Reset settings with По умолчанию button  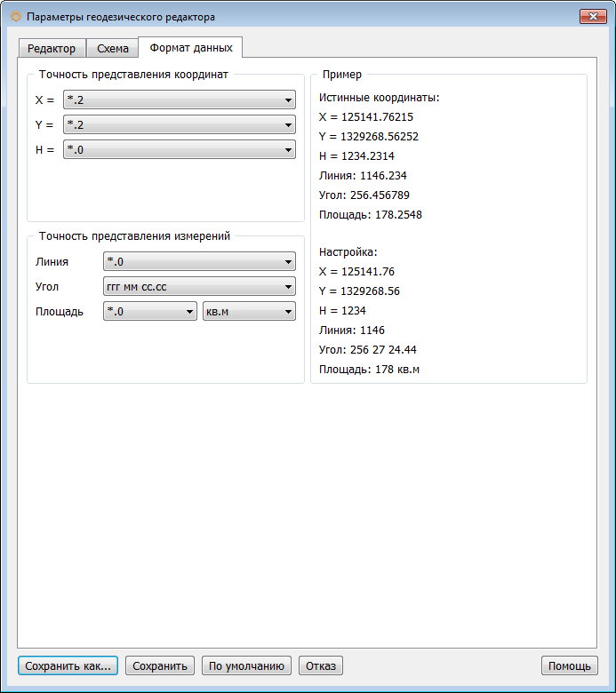[x=247, y=665]
